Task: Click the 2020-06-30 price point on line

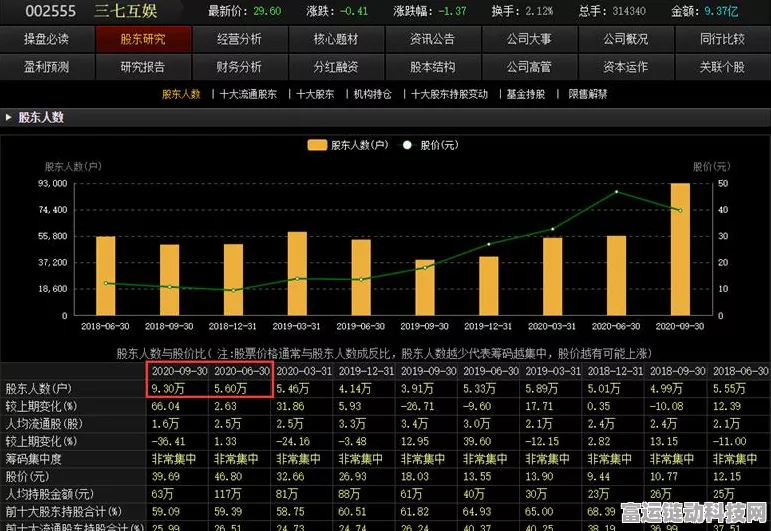Action: [617, 192]
